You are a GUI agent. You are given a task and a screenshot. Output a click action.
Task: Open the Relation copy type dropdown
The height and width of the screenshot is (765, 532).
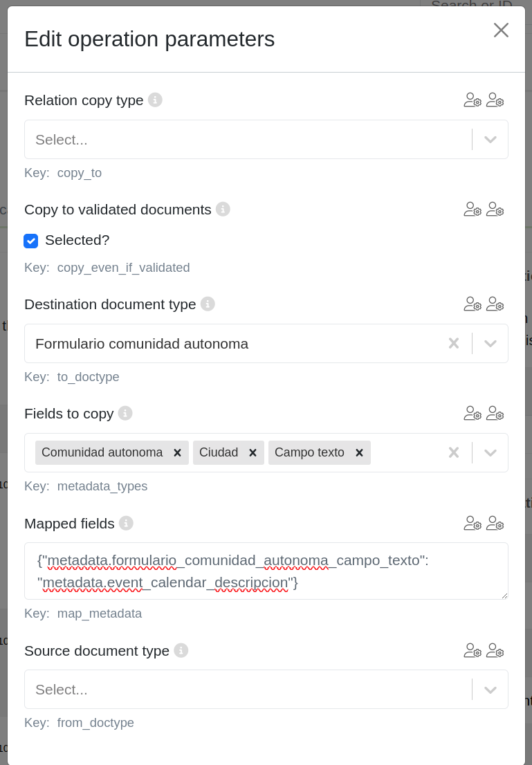(x=490, y=140)
